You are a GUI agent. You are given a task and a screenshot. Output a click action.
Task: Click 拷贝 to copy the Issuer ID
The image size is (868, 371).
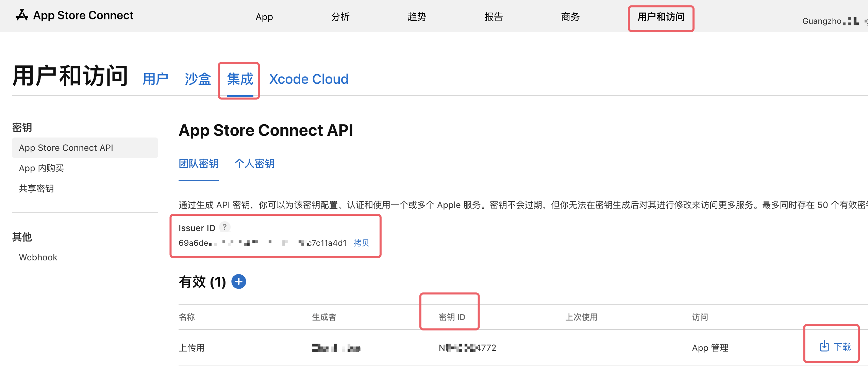(361, 243)
